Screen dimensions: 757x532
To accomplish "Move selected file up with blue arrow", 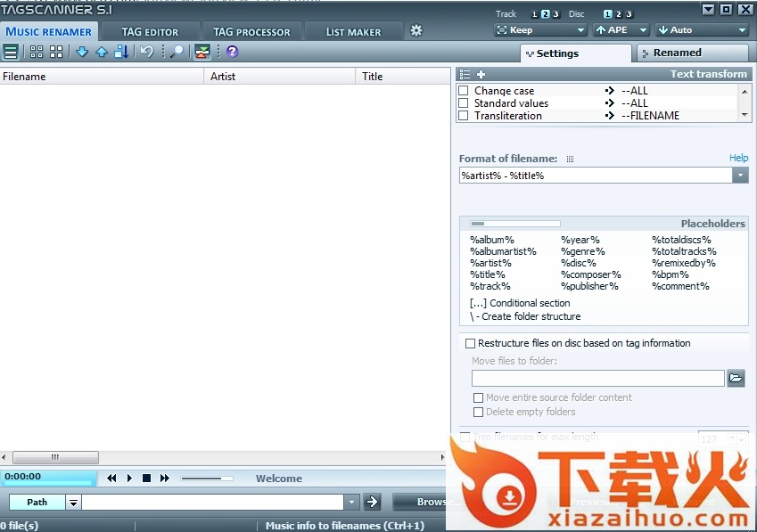I will 102,52.
